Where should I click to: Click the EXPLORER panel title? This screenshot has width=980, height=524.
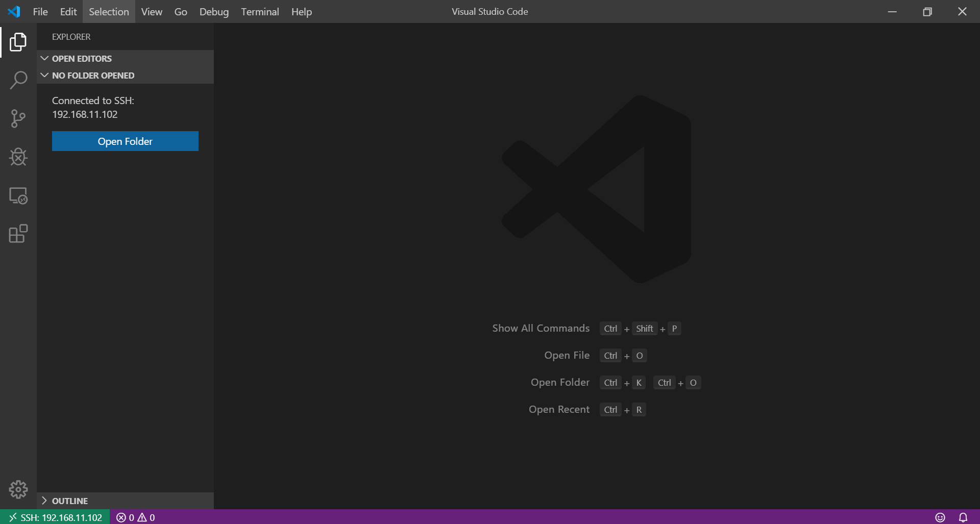point(71,37)
